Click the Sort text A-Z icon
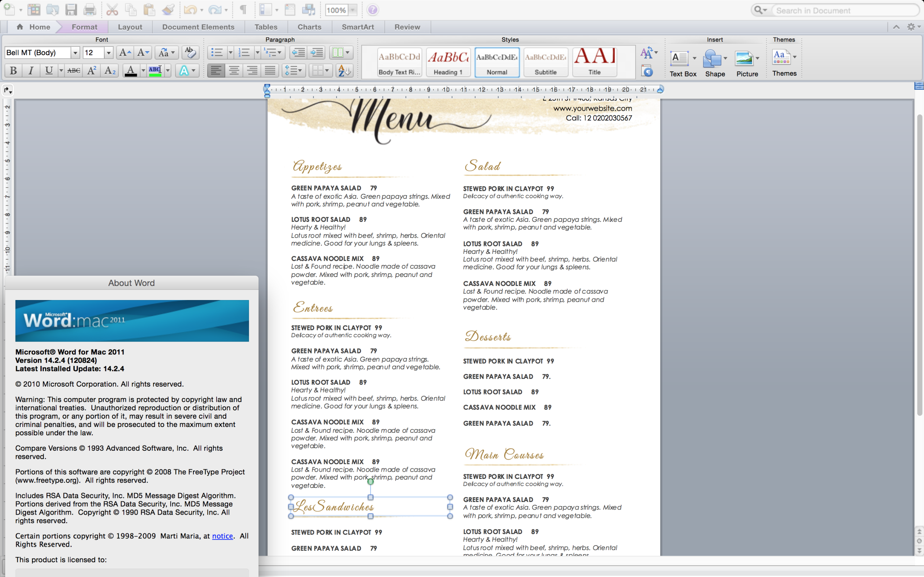 [x=344, y=71]
